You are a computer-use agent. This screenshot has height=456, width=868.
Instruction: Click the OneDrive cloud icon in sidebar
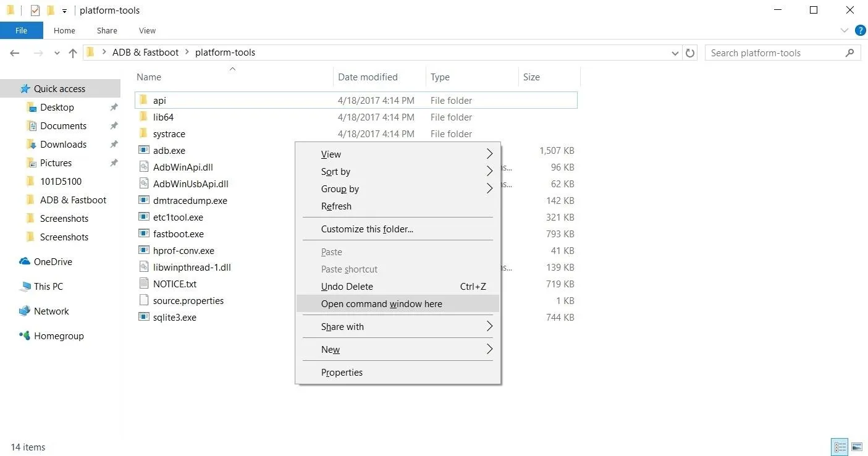point(25,262)
